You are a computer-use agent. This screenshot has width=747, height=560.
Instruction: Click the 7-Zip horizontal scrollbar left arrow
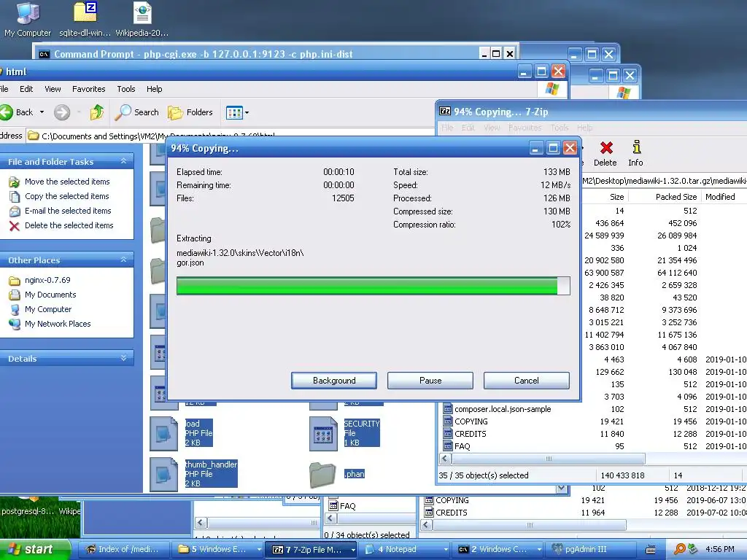tap(445, 459)
